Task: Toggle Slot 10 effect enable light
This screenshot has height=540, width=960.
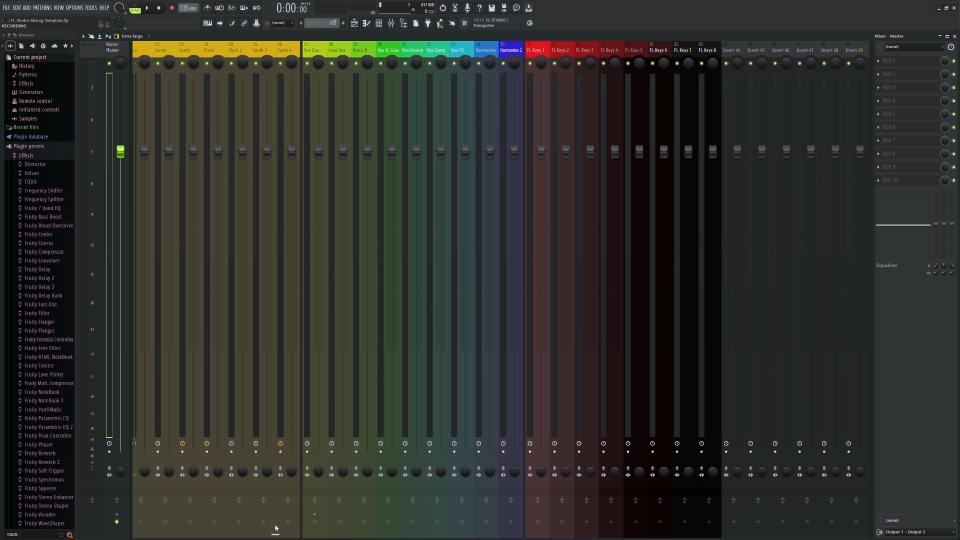Action: tap(953, 181)
